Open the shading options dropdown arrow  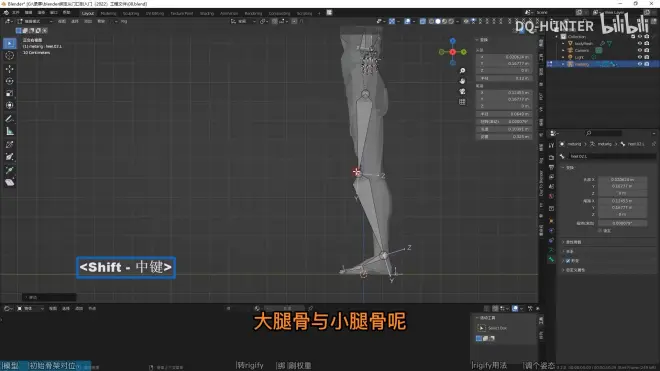point(458,21)
